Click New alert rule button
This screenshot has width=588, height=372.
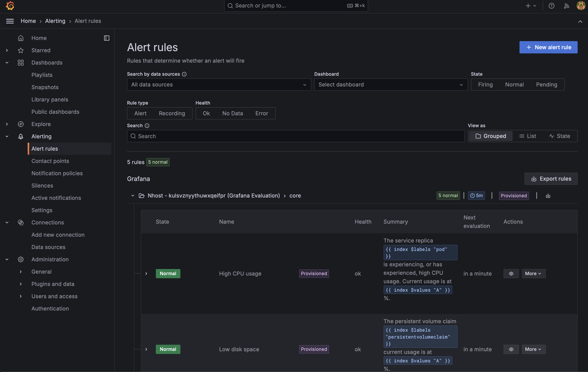pos(548,47)
